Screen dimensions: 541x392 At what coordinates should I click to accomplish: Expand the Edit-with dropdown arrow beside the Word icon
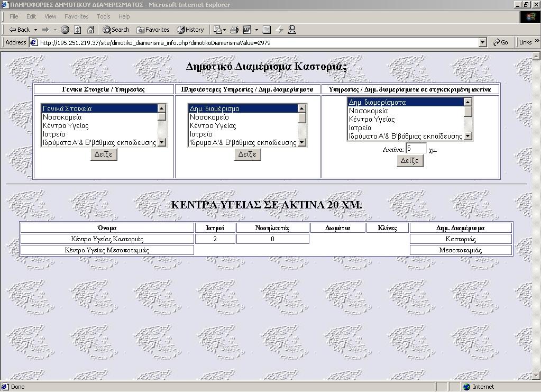pos(256,30)
